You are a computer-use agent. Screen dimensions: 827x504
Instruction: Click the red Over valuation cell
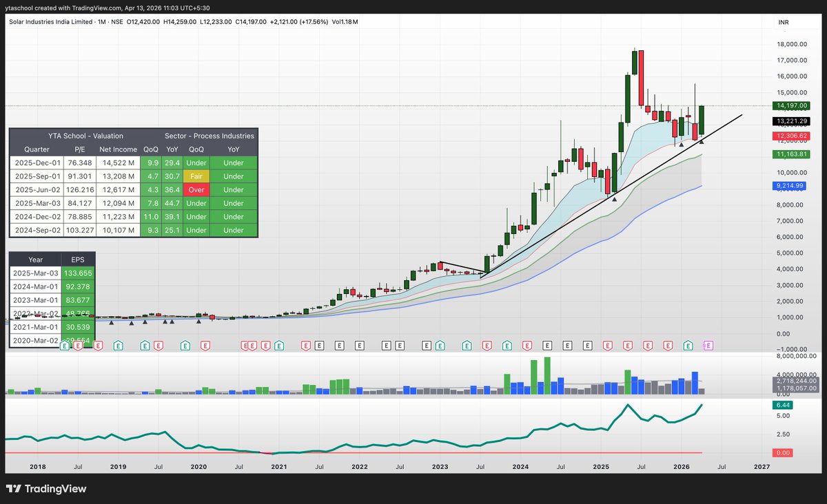click(x=196, y=189)
